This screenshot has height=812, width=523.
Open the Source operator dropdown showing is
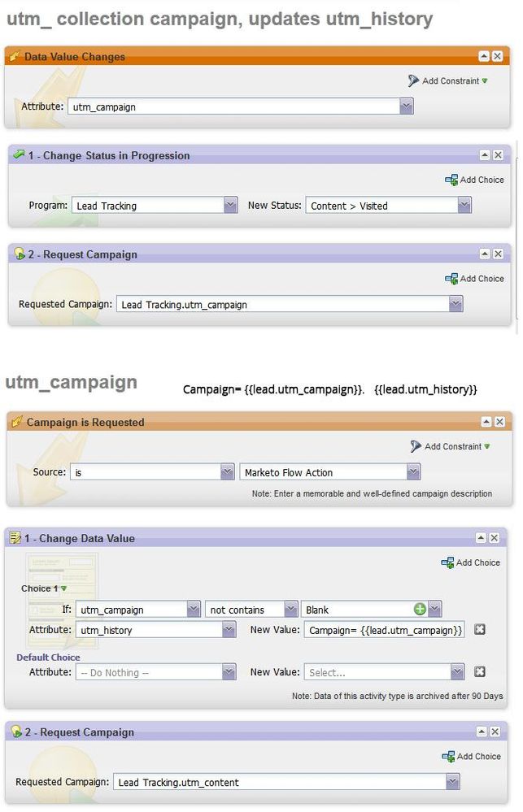tap(227, 472)
